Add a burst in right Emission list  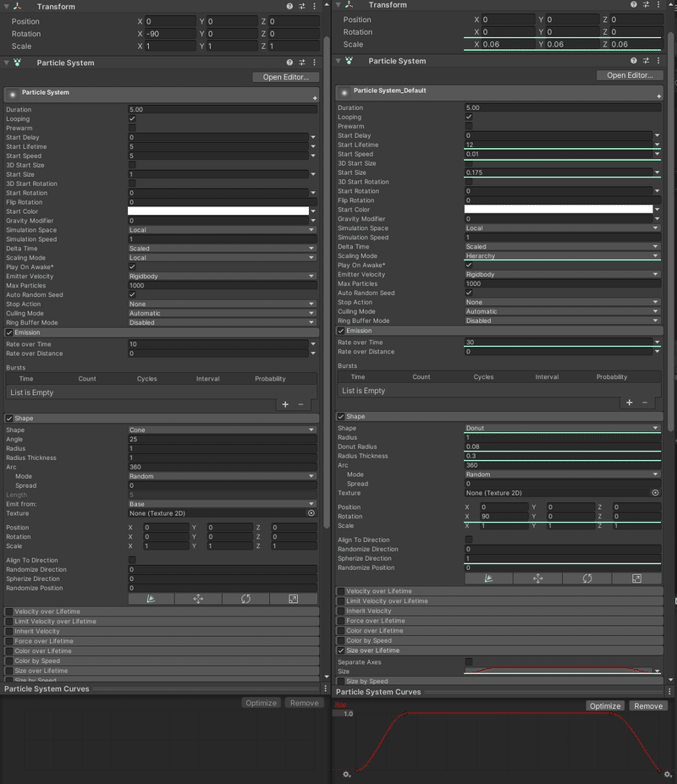tap(630, 402)
